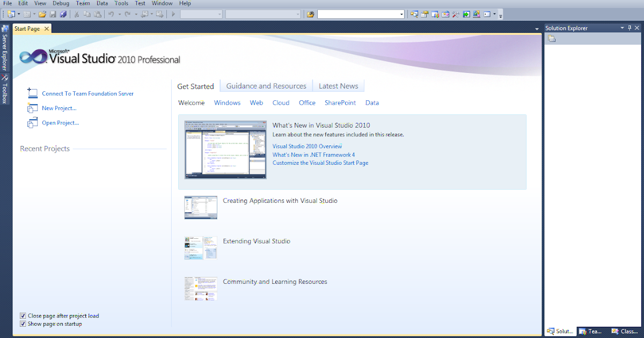
Task: Switch to Guidance and Resources tab
Action: [266, 86]
